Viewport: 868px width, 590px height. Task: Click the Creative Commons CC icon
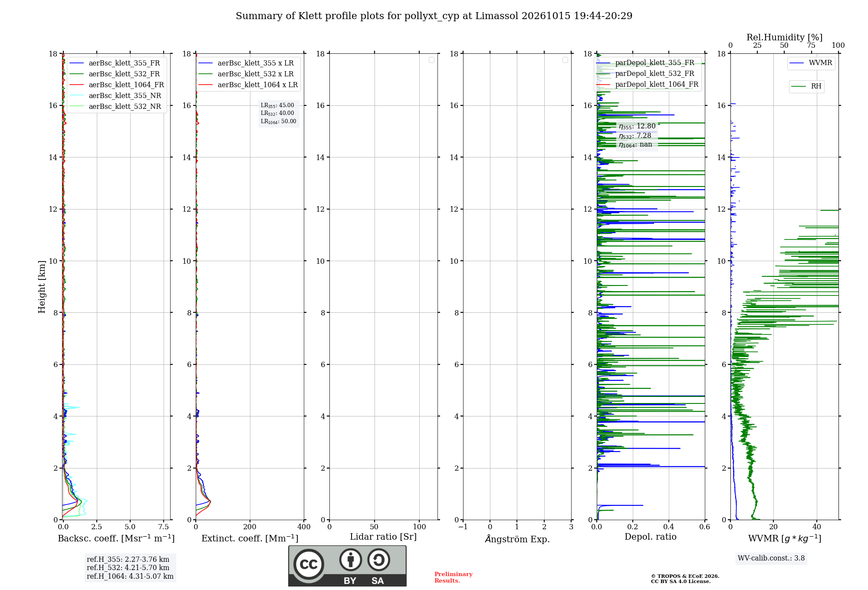click(309, 564)
